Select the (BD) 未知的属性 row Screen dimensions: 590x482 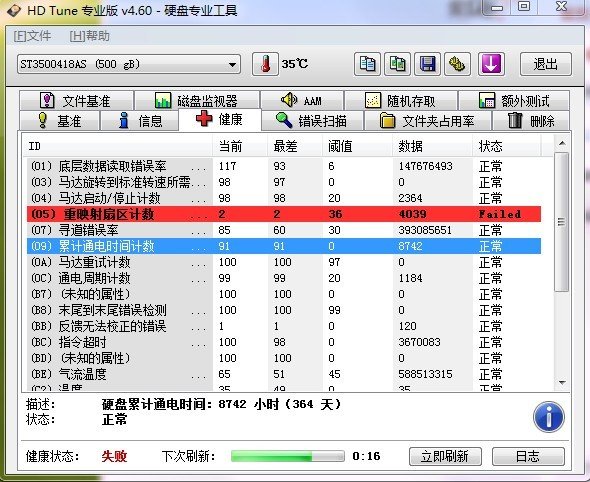point(284,358)
